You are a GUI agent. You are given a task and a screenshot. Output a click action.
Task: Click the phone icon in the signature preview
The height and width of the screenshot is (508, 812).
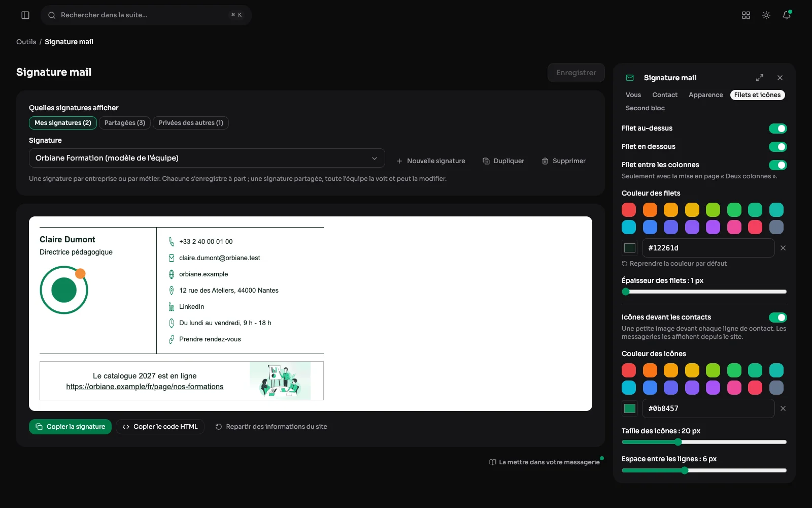pos(172,242)
